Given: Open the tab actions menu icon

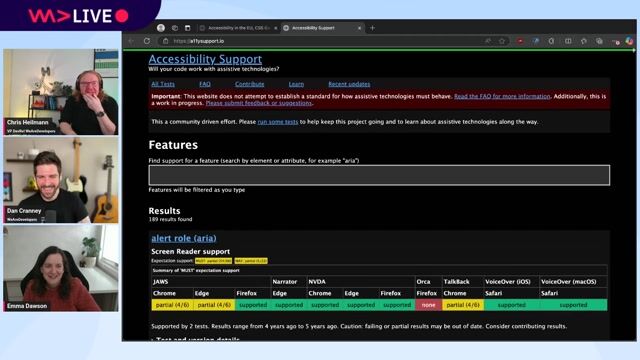Looking at the screenshot, I should point(187,28).
